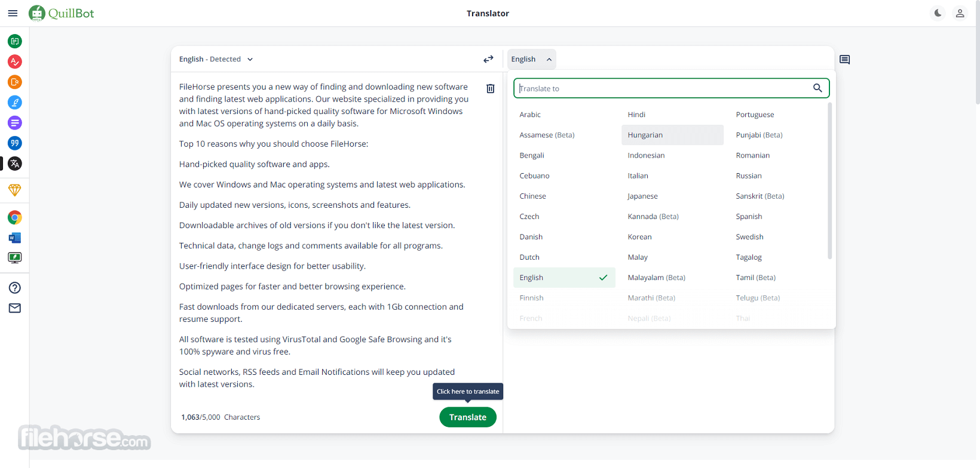The image size is (980, 468).
Task: Open the Grammar Checker sidebar tool
Action: coord(15,61)
